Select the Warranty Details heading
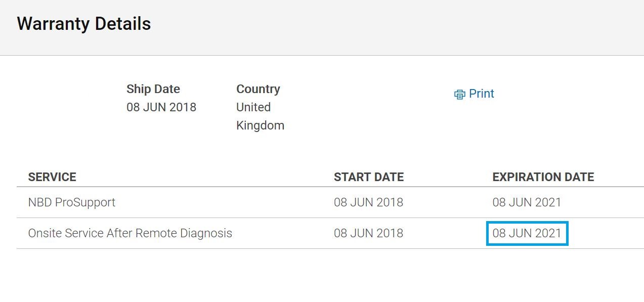 tap(84, 24)
